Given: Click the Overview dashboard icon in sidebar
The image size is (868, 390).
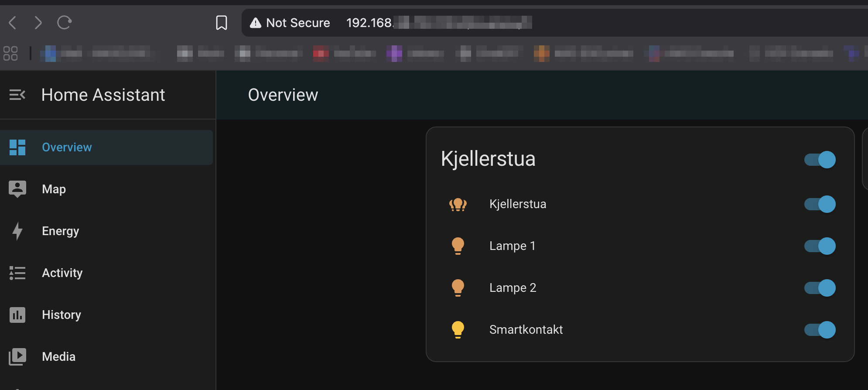Looking at the screenshot, I should 17,147.
